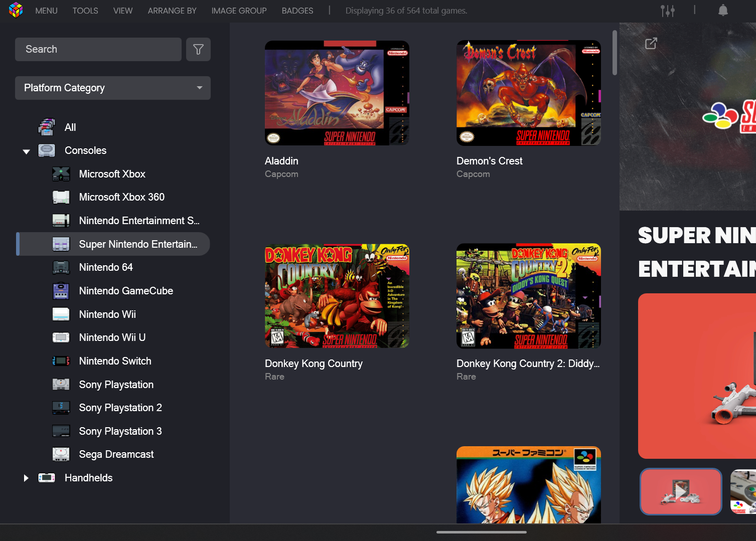Click the Donkey Kong Country title text
The width and height of the screenshot is (756, 541).
point(314,364)
